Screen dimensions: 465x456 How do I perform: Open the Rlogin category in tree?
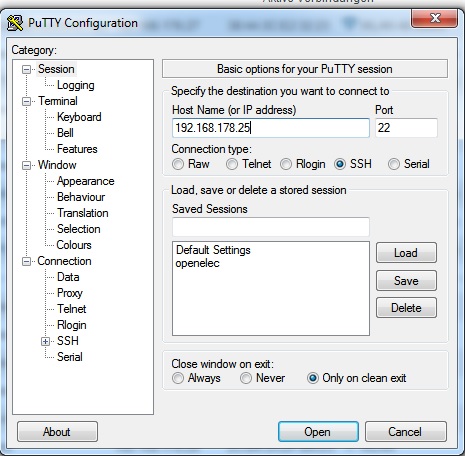(x=72, y=325)
